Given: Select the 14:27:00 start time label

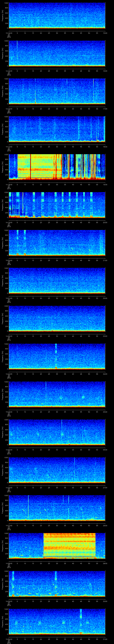Looking at the screenshot, I should tap(9, 525).
